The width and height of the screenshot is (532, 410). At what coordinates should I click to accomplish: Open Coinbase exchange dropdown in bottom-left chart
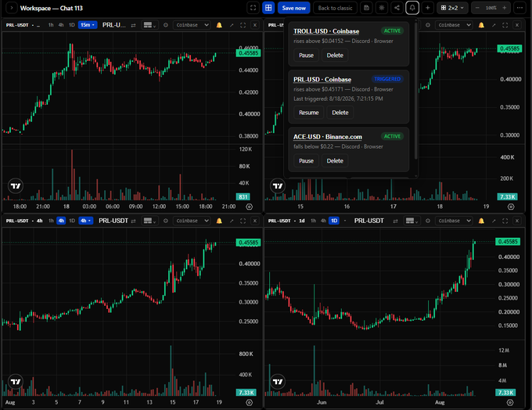point(192,221)
